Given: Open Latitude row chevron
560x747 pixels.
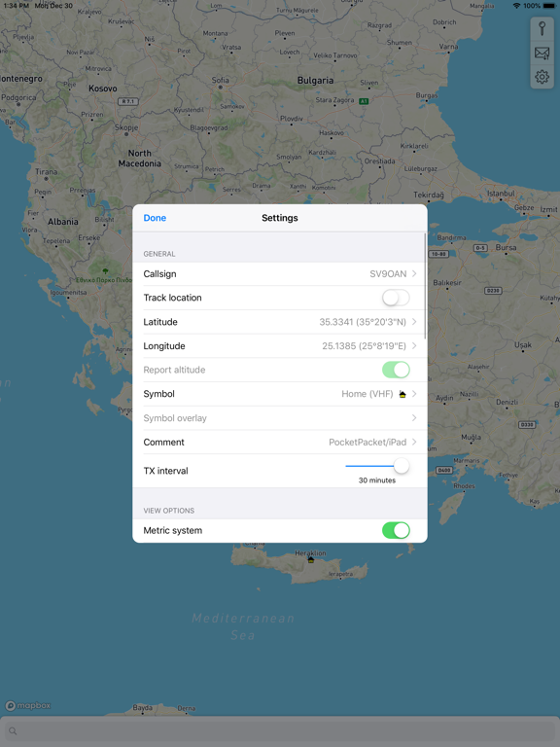Looking at the screenshot, I should coord(414,322).
